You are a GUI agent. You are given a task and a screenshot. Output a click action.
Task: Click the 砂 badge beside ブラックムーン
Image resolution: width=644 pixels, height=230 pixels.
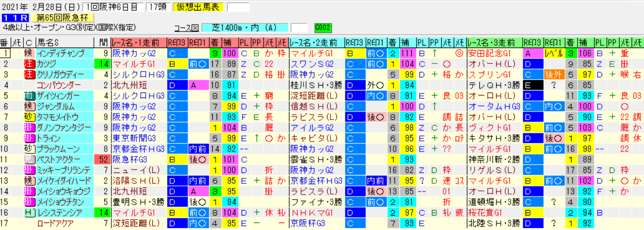point(28,148)
